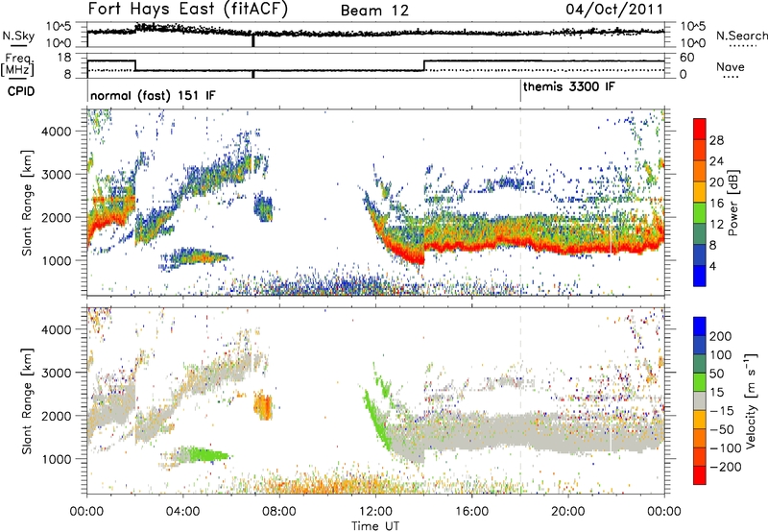
Task: Click the "50" velocity colorbar label
Action: point(716,374)
